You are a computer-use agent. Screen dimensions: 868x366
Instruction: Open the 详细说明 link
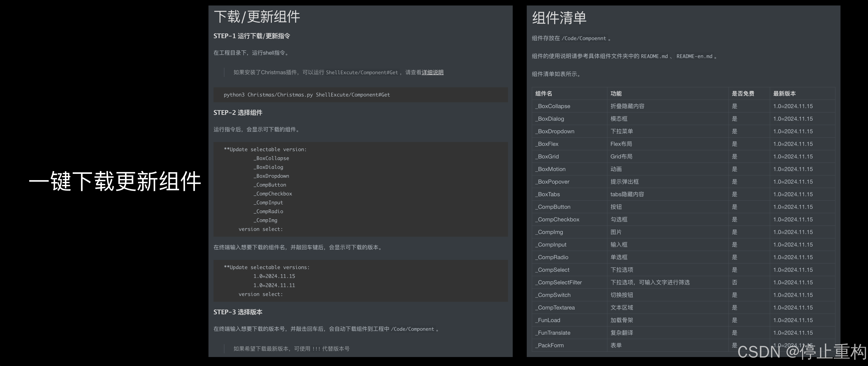[432, 72]
